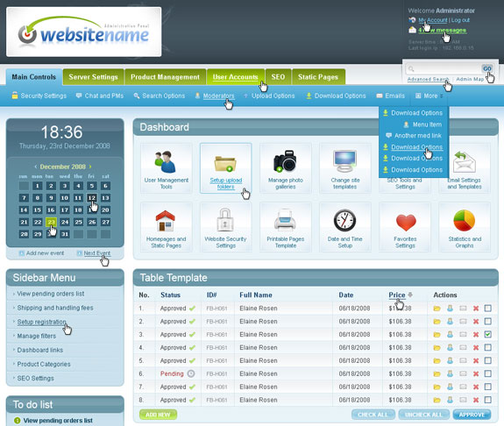Delete row 5 with red X icon
This screenshot has width=504, height=426.
[x=476, y=361]
